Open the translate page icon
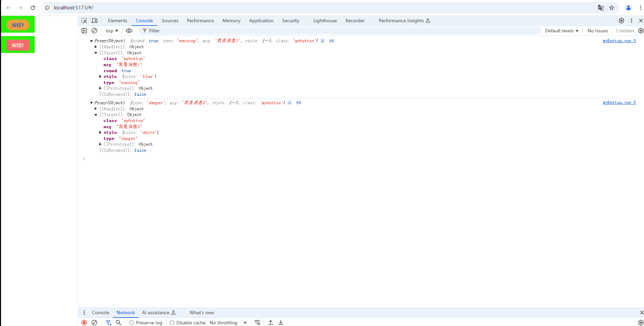 pos(601,8)
